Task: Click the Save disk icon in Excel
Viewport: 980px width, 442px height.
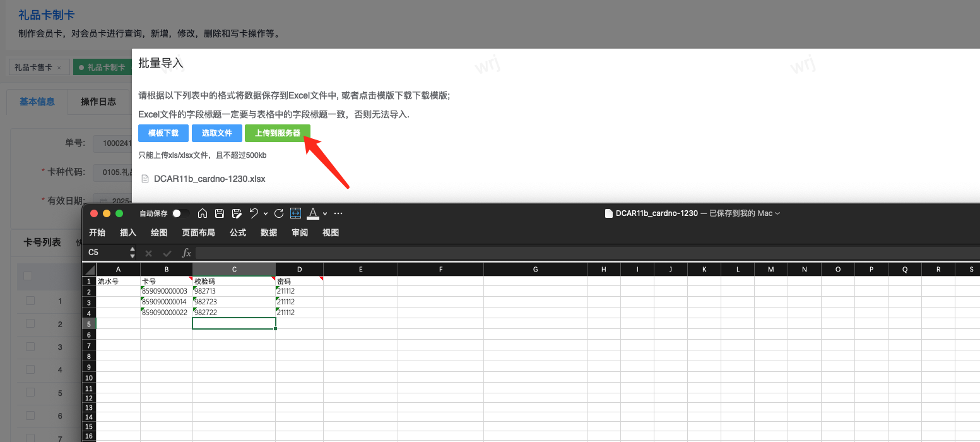Action: point(220,213)
